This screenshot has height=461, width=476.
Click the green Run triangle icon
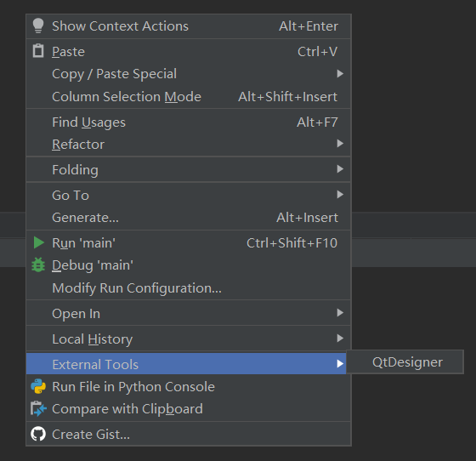click(x=38, y=242)
